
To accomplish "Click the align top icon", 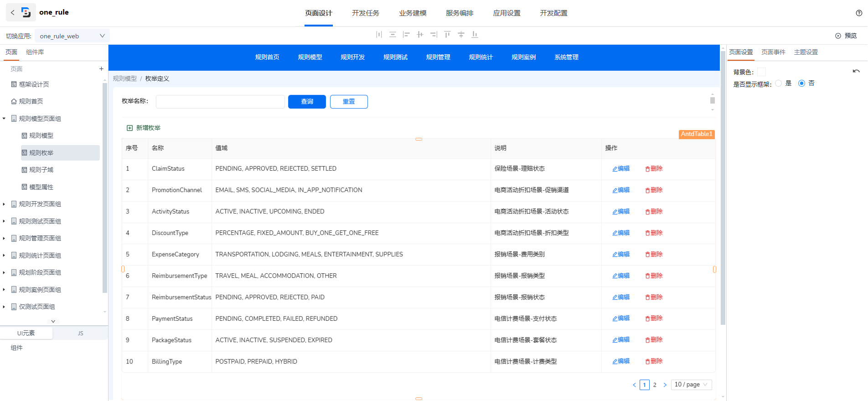I will click(447, 35).
